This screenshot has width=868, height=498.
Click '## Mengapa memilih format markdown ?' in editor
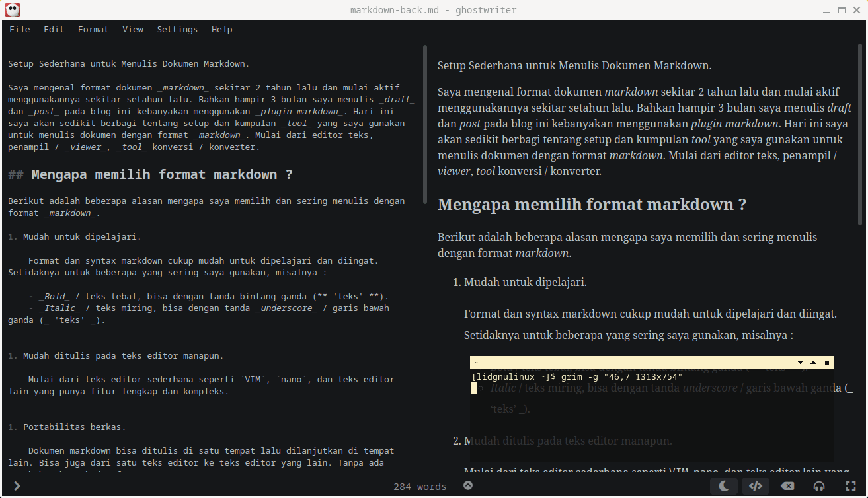pos(151,174)
